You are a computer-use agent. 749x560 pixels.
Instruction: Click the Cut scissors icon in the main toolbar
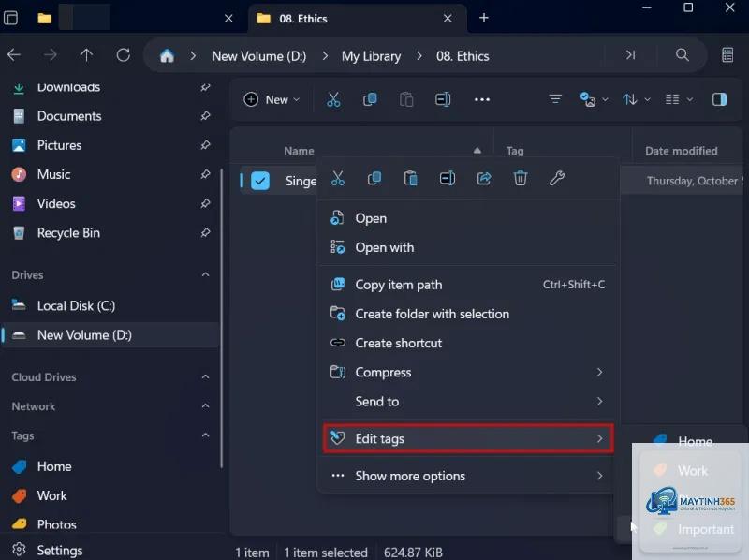333,99
